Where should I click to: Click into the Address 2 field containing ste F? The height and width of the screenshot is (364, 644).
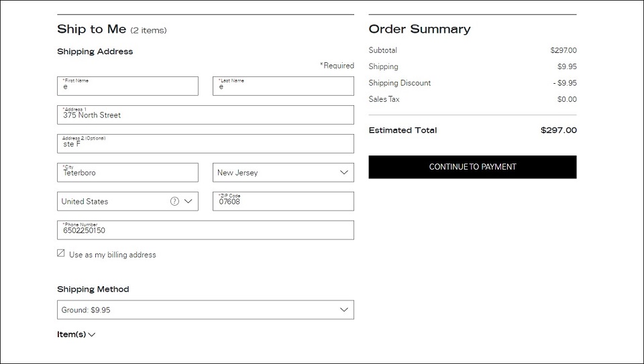205,143
